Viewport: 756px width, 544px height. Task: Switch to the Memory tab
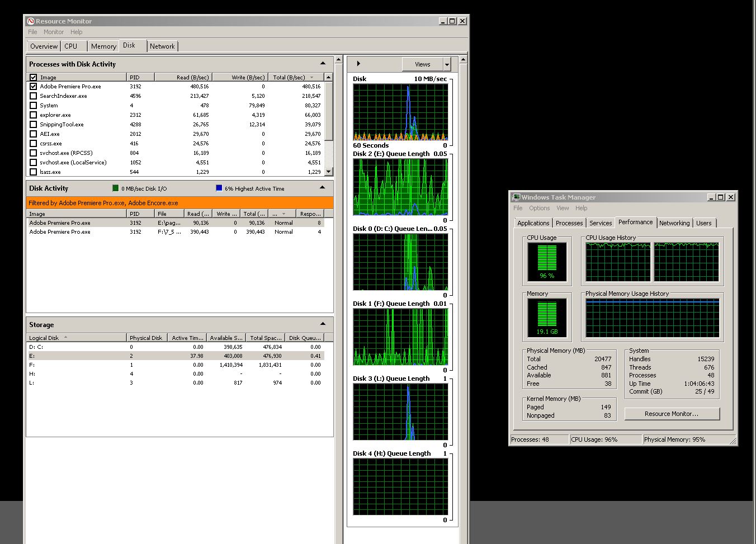[103, 46]
